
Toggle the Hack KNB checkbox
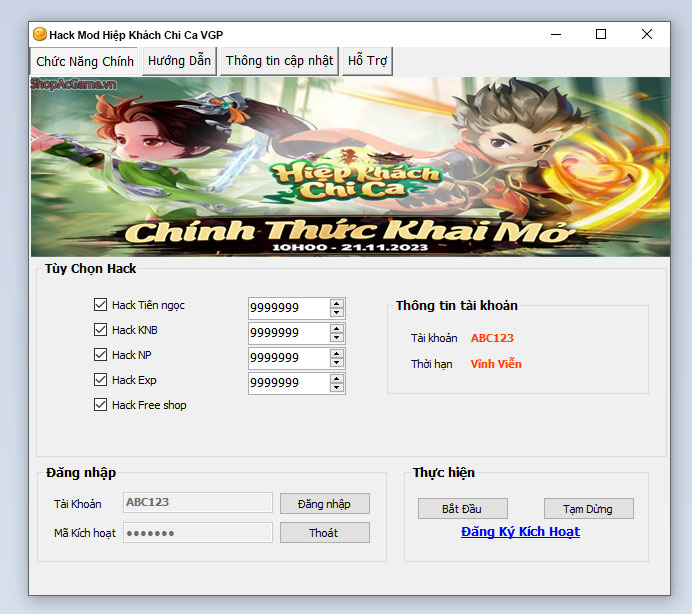tap(100, 330)
